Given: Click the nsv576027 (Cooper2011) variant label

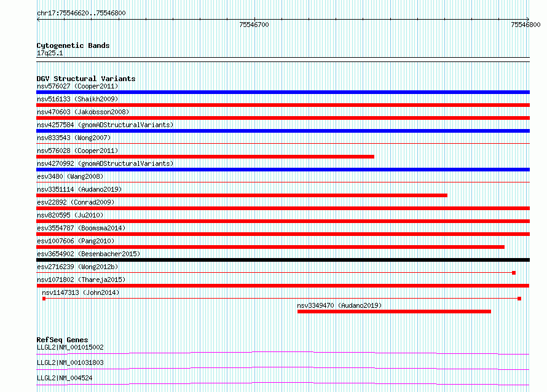Looking at the screenshot, I should pyautogui.click(x=77, y=86).
